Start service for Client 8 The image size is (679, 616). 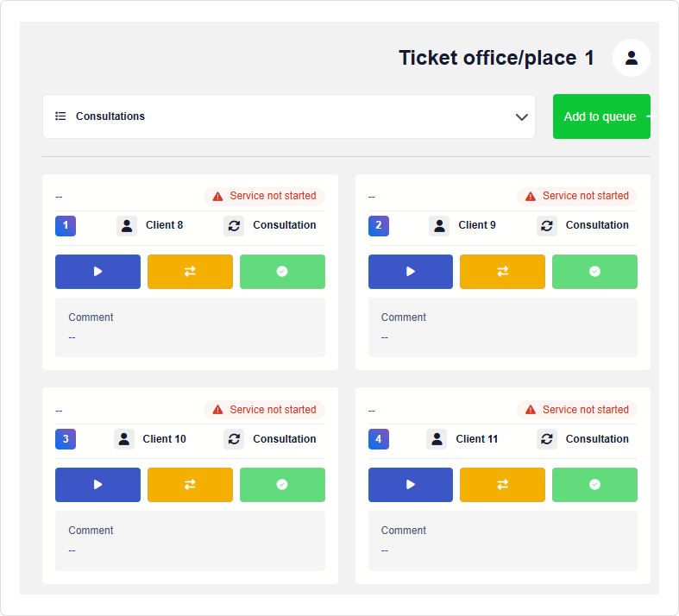97,272
